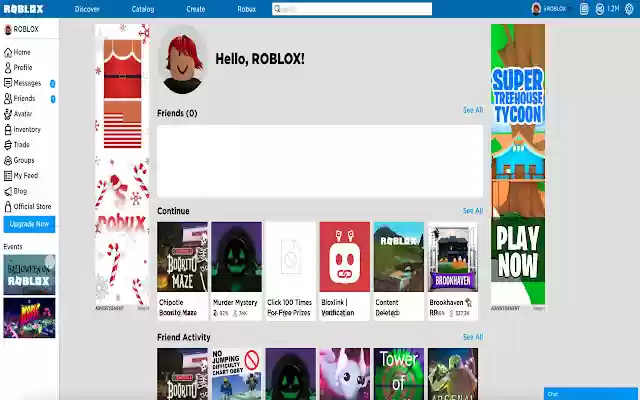Open the second colorful event banner
Viewport: 640px width, 400px height.
click(29, 318)
